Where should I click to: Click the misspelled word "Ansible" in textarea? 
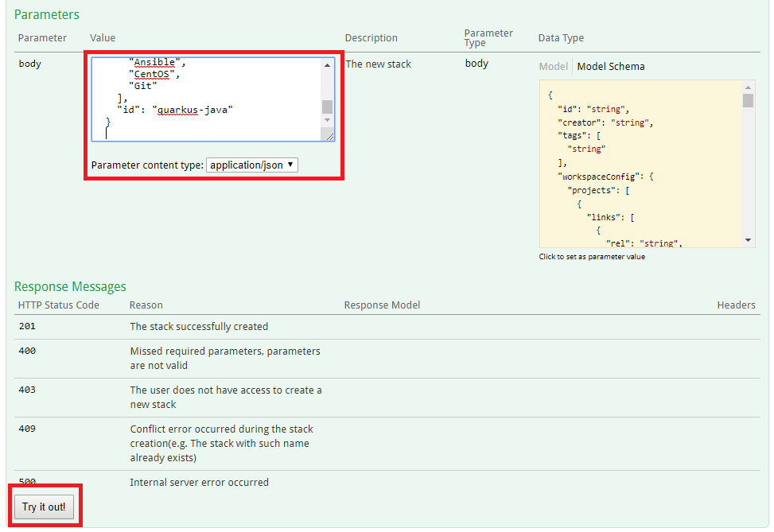tap(154, 63)
